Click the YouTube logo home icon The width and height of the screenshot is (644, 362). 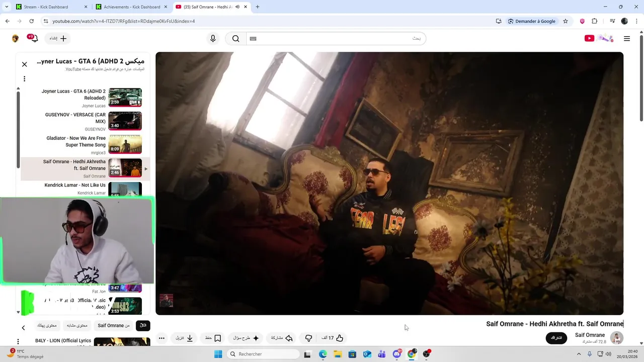click(x=589, y=38)
